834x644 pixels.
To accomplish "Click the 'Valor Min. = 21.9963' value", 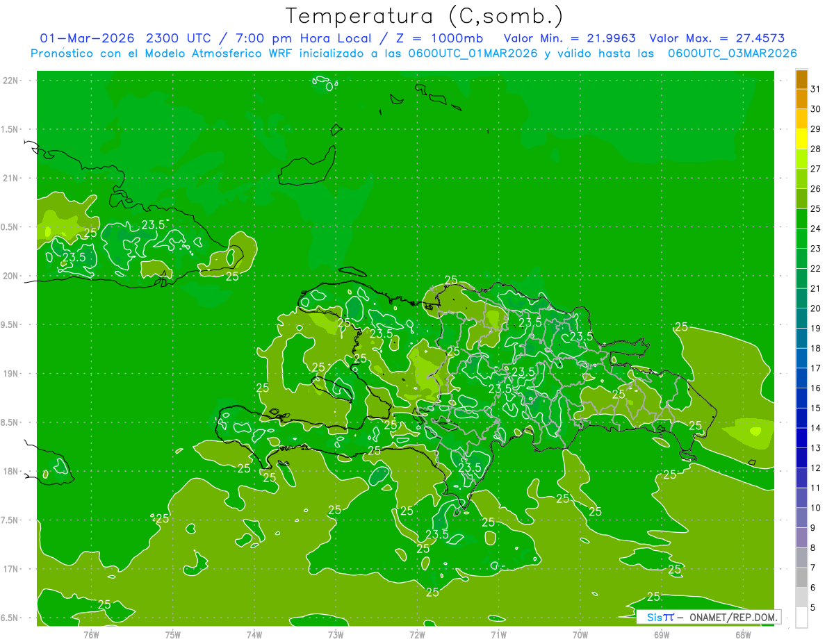I will 569,38.
